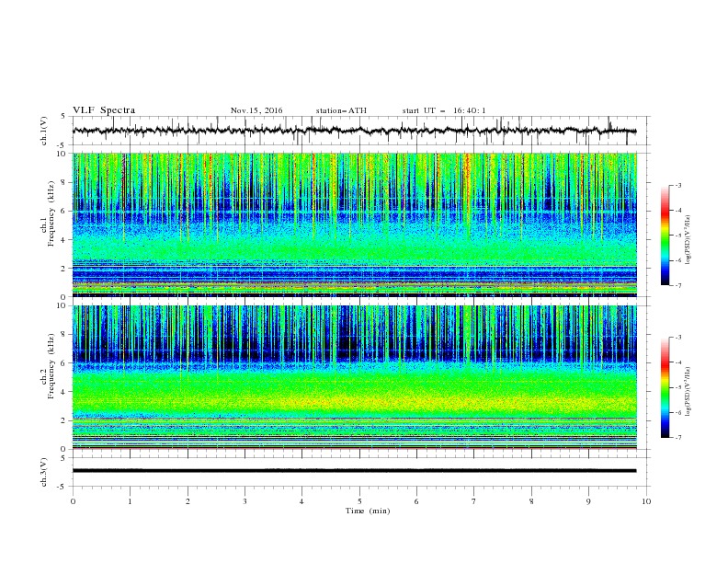Click the "ch.1(V)" axis label
Viewport: 728px width, 563px height.
point(44,131)
